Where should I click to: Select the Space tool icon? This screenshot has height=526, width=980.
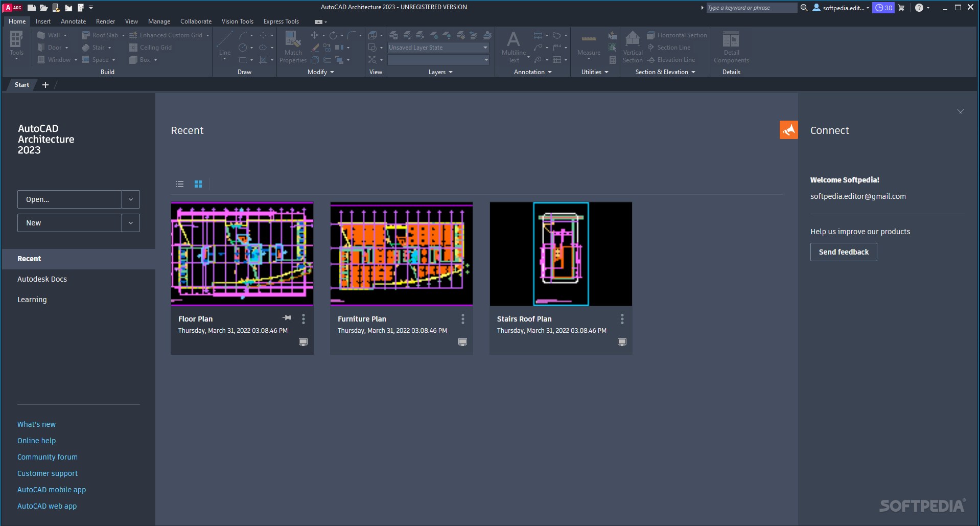pos(86,60)
